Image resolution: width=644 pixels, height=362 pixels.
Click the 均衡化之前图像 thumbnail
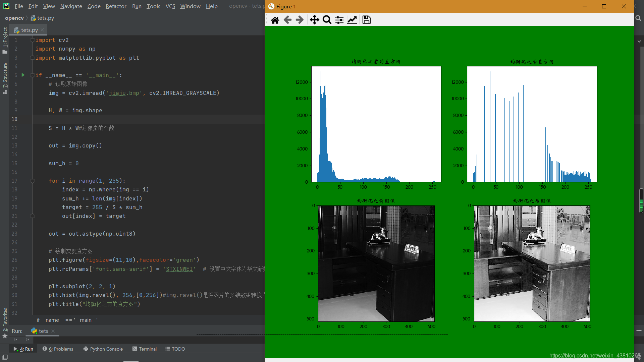click(376, 263)
